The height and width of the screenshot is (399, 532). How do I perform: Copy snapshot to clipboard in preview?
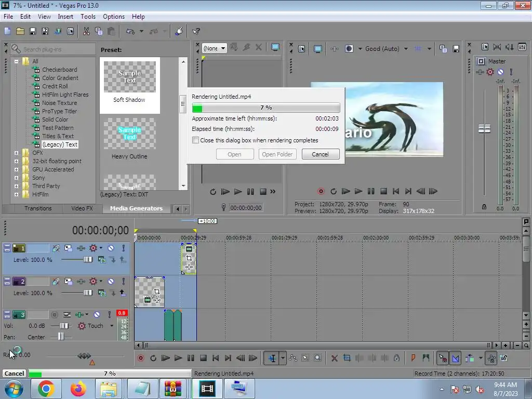click(443, 49)
